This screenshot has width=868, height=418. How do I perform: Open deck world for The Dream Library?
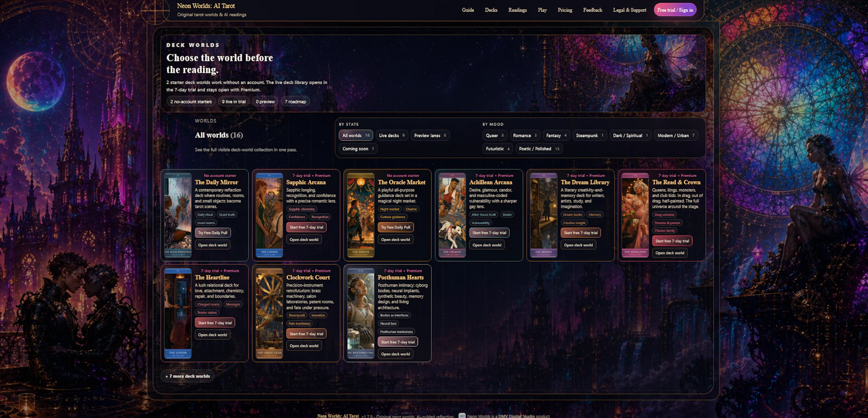(579, 245)
